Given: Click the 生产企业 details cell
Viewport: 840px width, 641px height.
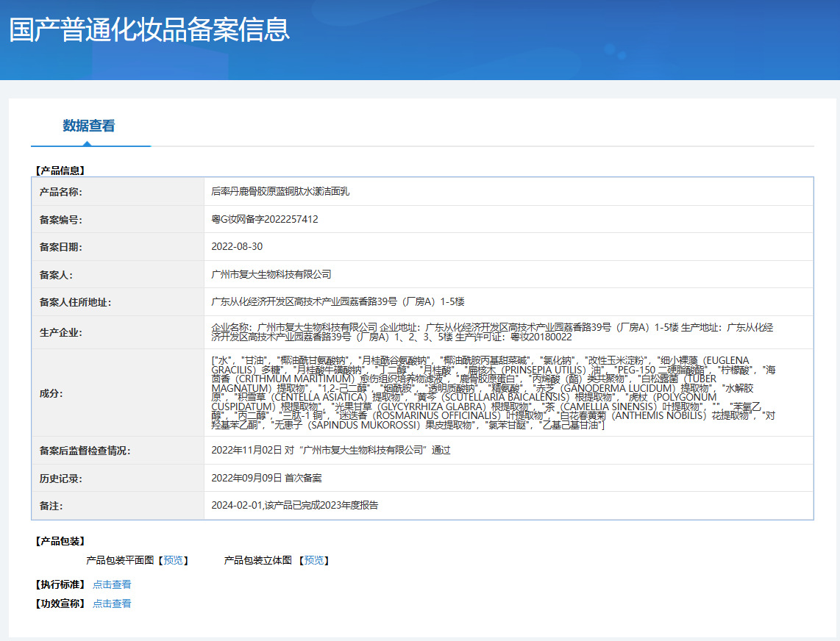Looking at the screenshot, I should pos(493,332).
